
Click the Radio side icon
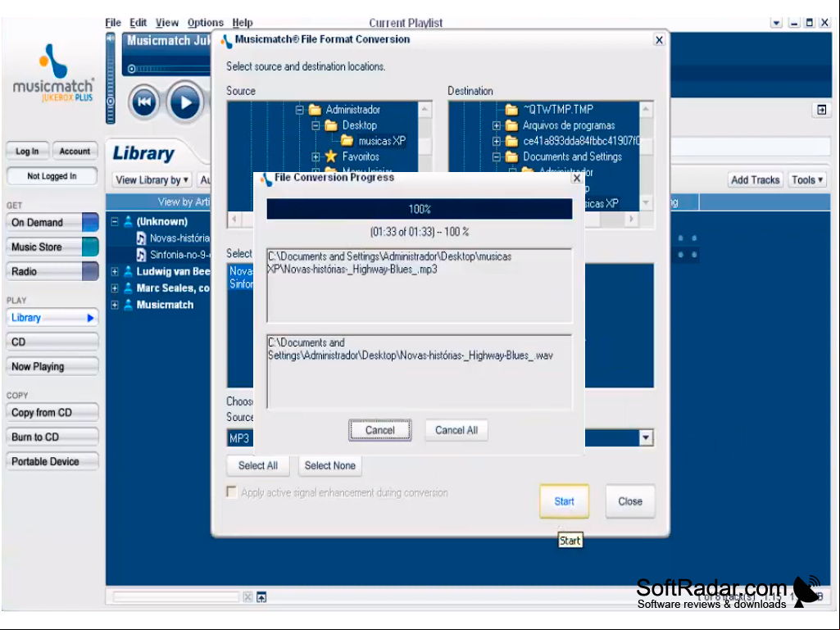[x=90, y=272]
